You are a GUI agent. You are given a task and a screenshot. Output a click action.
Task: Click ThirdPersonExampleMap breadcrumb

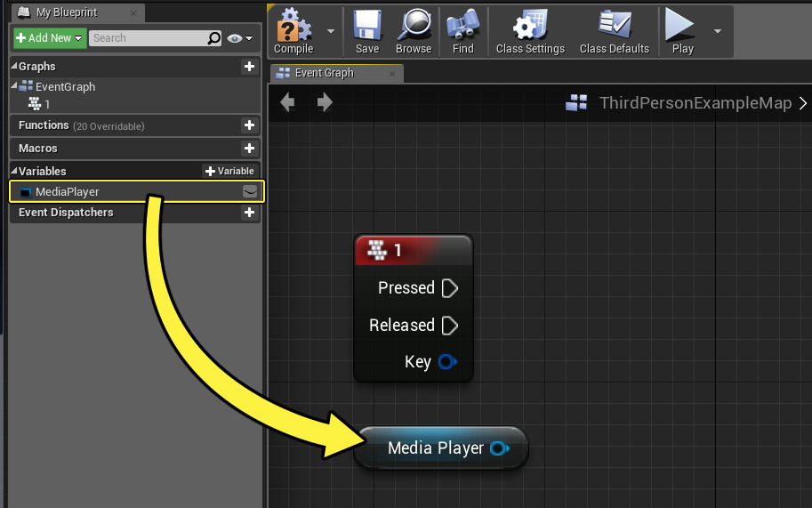coord(695,102)
